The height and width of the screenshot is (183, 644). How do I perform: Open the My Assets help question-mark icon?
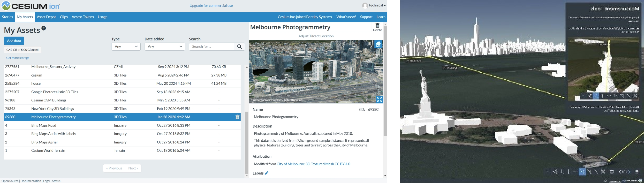click(x=44, y=28)
